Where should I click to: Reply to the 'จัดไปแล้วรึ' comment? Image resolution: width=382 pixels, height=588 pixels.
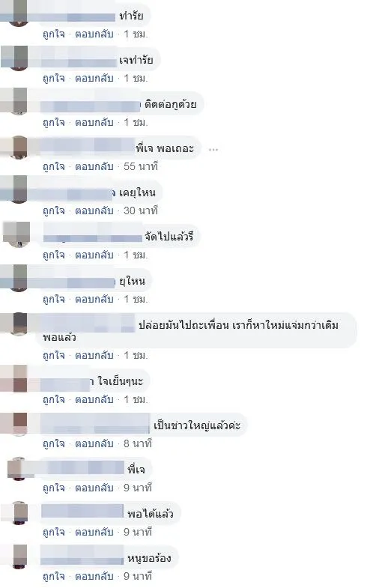click(94, 255)
